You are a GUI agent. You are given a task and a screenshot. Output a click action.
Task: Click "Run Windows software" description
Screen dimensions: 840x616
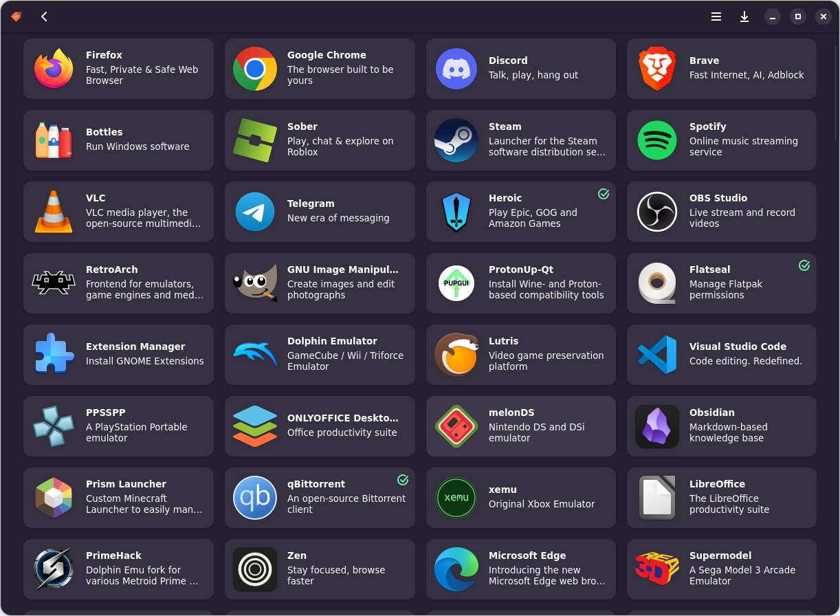point(137,146)
